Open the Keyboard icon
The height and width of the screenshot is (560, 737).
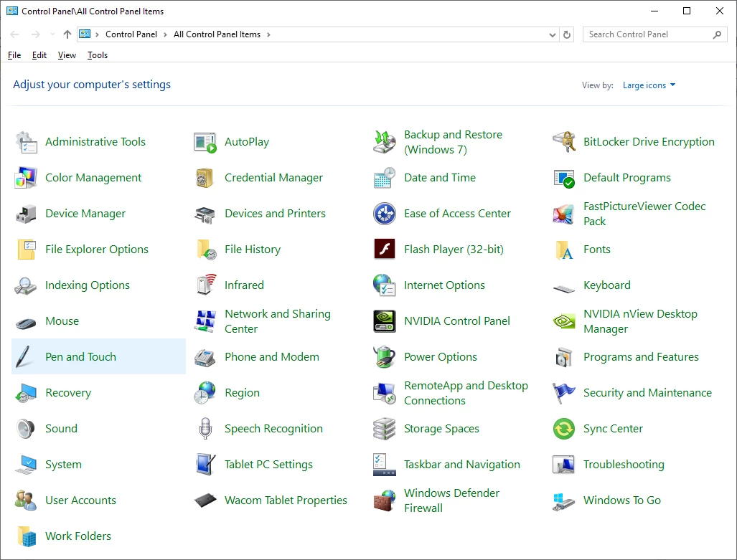564,288
